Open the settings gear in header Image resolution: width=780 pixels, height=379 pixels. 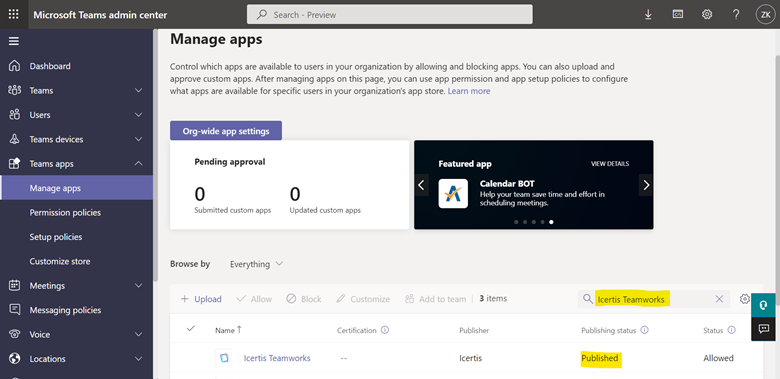pos(707,14)
